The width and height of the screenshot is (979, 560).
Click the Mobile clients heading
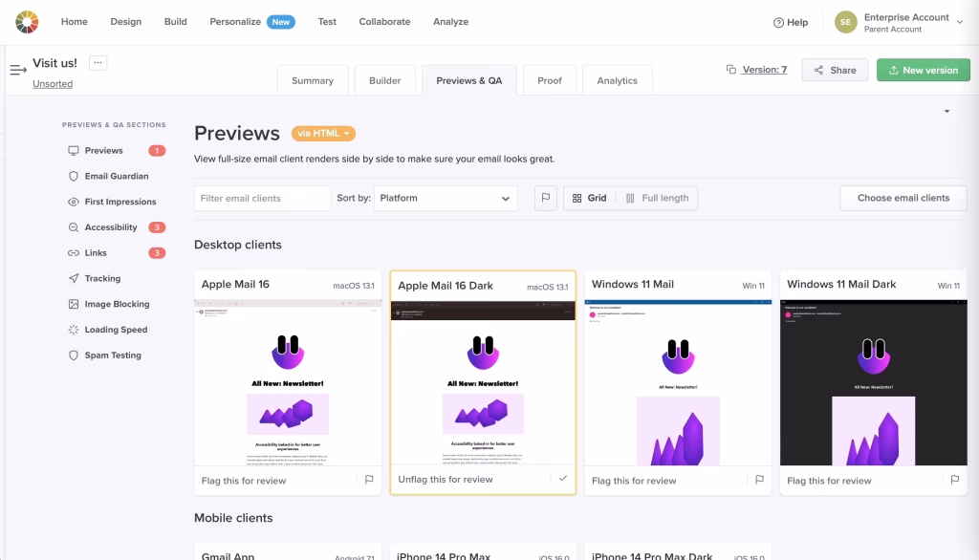point(233,518)
